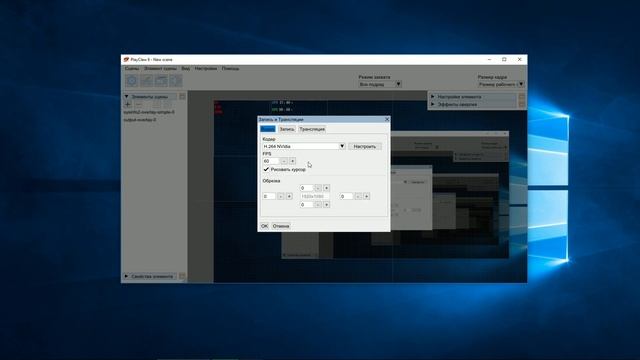This screenshot has width=640, height=360.
Task: Select the highlighted blue first dialog tab
Action: click(268, 129)
